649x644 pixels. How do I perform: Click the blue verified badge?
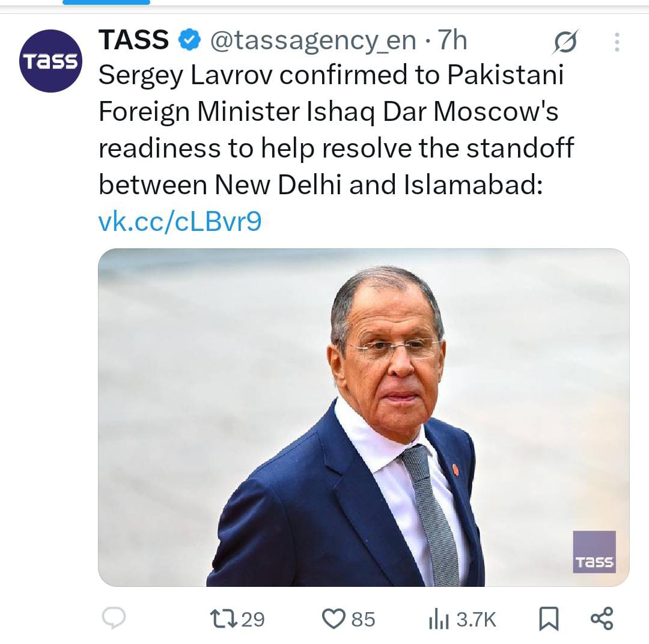190,41
